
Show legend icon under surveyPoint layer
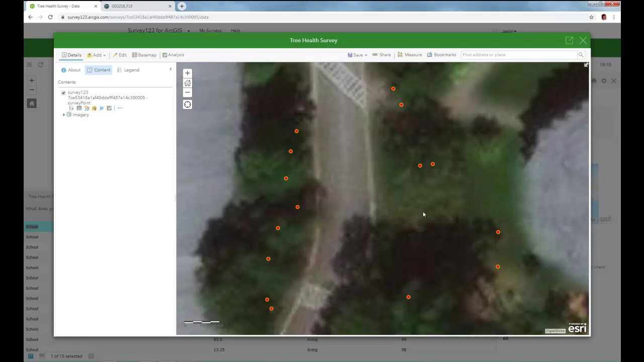click(x=71, y=108)
